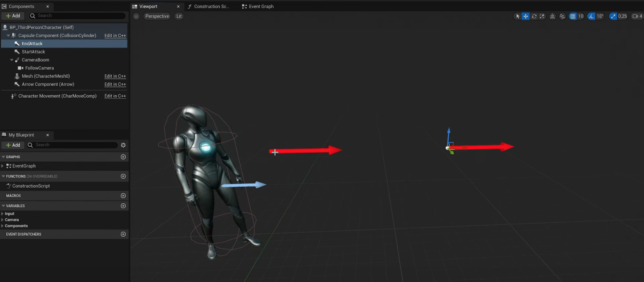Focus the My Blueprint search field

pos(73,145)
